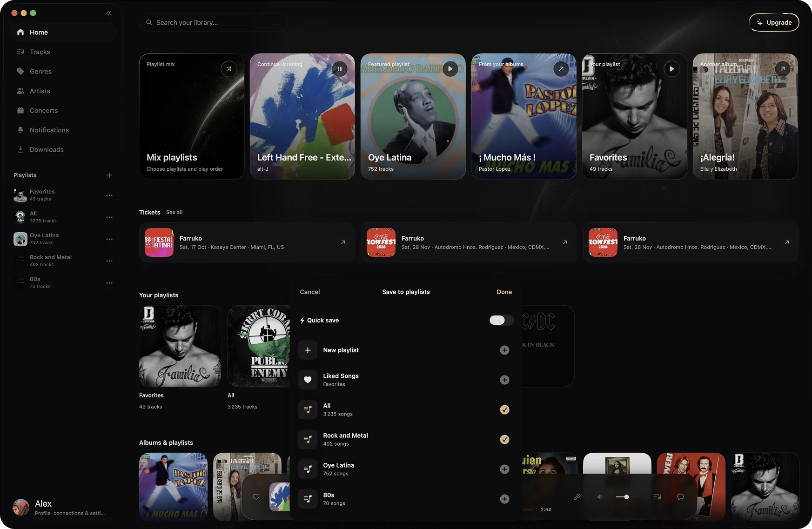The image size is (812, 529).
Task: Open the Pastor Lopez album under Albums & playlists
Action: pos(173,487)
